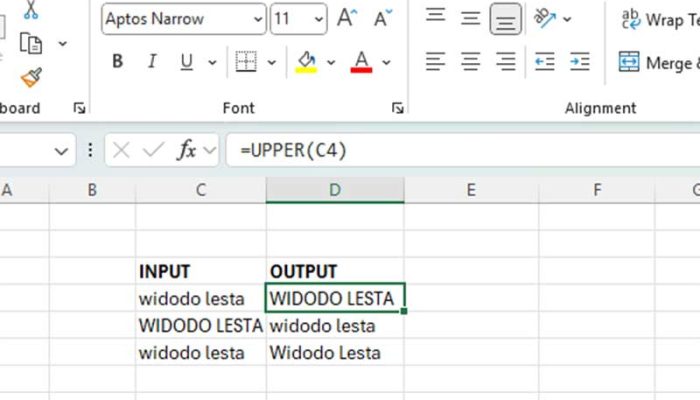
Task: Select OUTPUT cell 'WIDODO LESTA'
Action: click(x=335, y=298)
